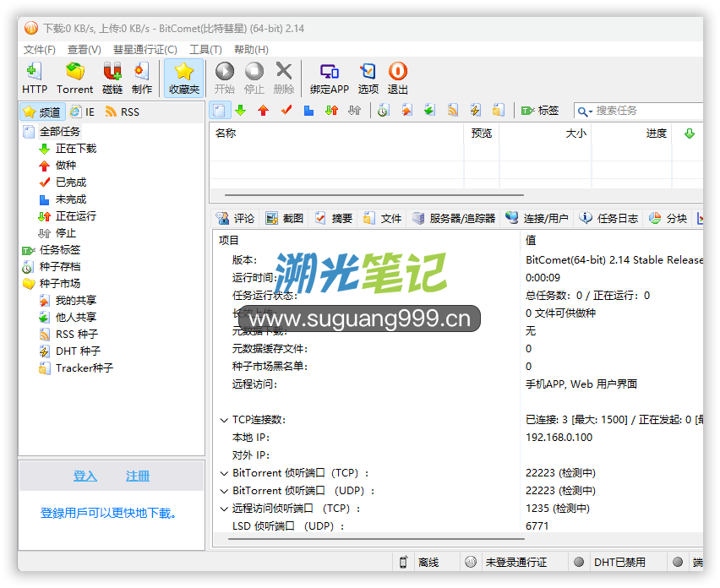Collapse BitTorrent 侦听端口 (TCP) row
This screenshot has height=588, width=720.
click(x=224, y=473)
